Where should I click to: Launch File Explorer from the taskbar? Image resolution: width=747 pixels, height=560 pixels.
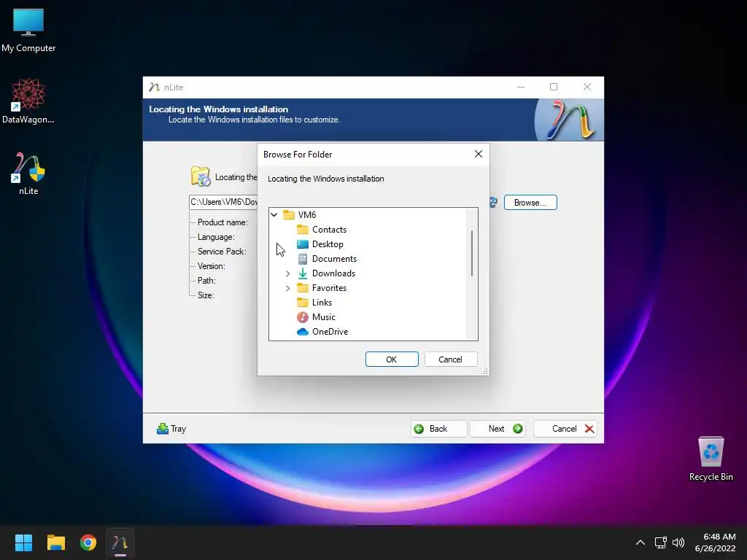(x=55, y=542)
